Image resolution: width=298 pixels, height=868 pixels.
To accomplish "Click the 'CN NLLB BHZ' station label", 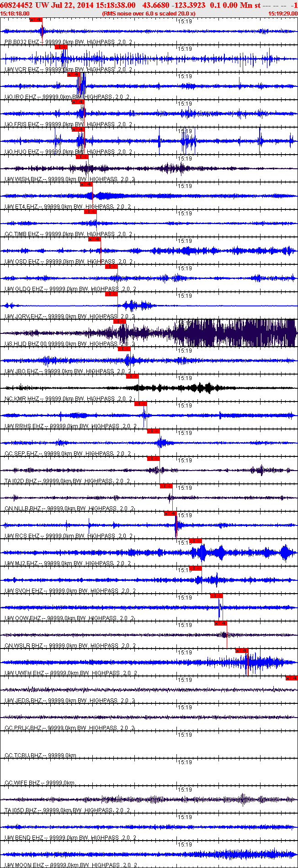I will coord(23,509).
